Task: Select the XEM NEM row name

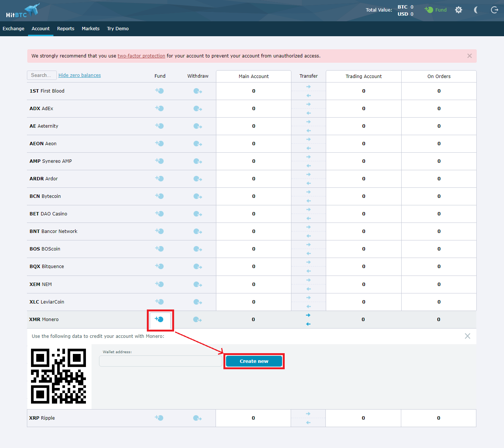Action: (x=41, y=284)
